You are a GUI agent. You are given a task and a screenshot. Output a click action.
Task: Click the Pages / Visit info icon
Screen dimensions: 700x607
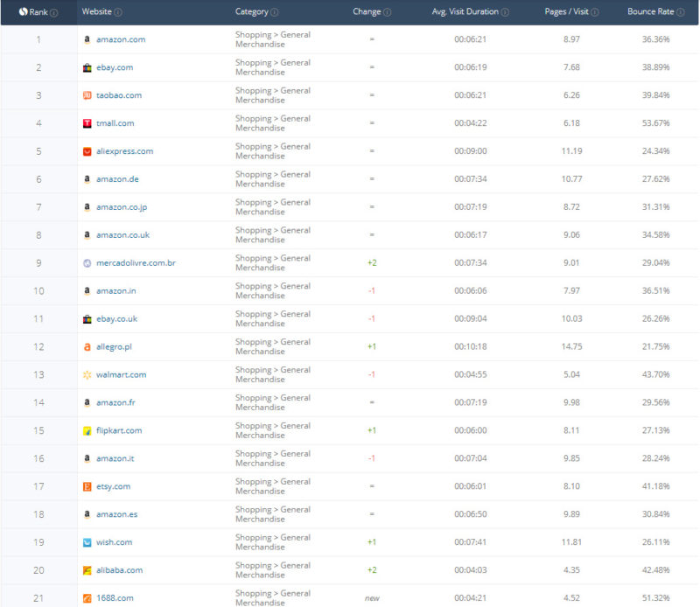point(595,12)
